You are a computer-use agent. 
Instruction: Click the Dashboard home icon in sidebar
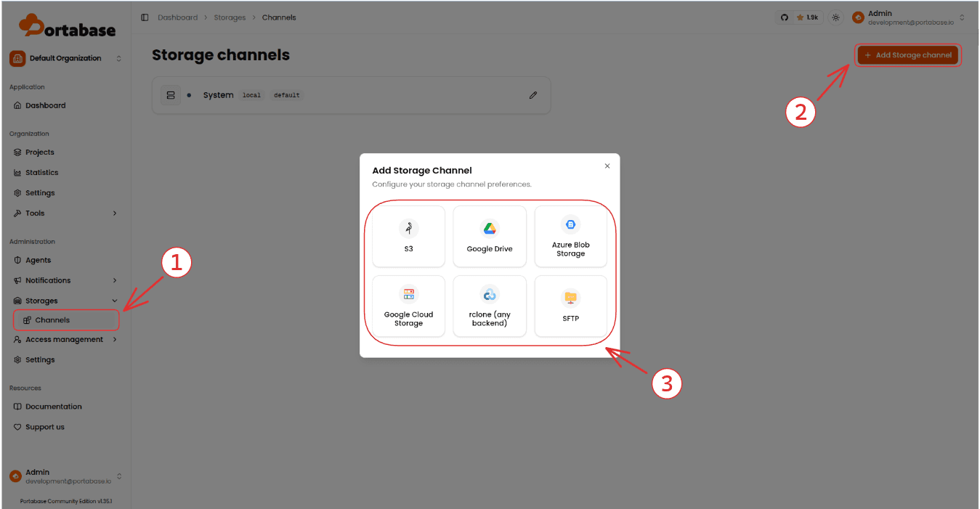tap(18, 105)
